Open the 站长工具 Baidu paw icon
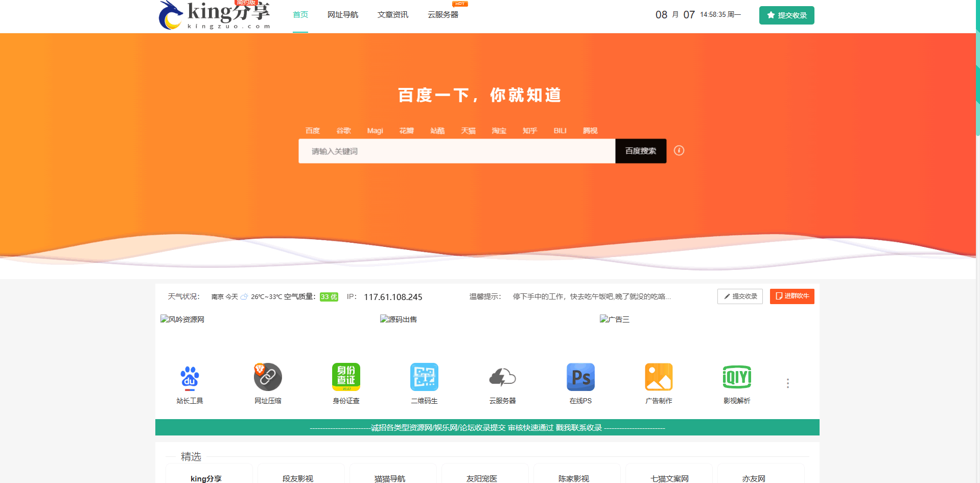Viewport: 980px width, 483px height. (190, 378)
